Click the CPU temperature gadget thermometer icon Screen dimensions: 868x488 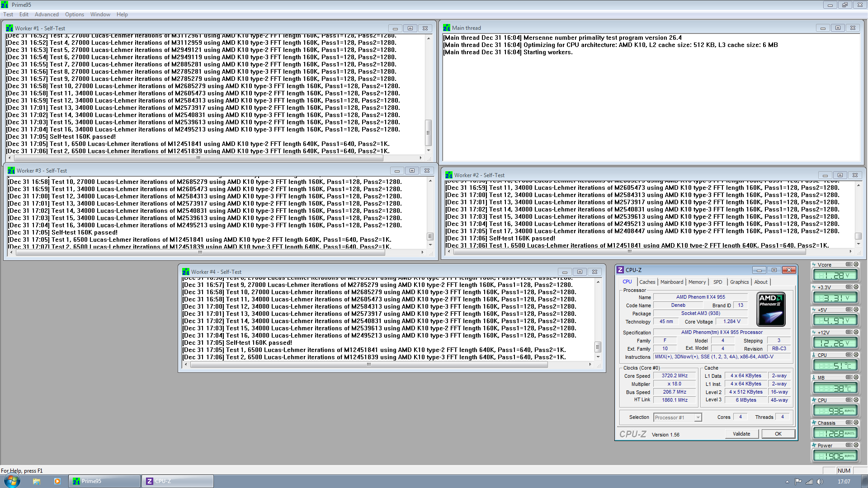[x=814, y=355]
